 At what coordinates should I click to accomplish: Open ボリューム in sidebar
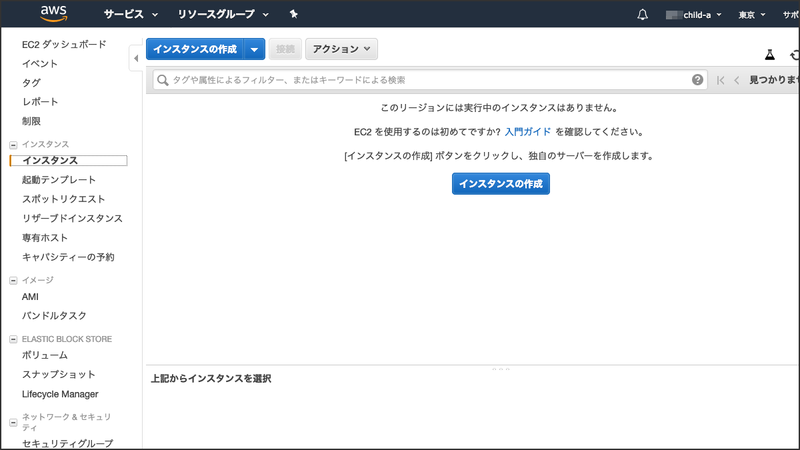pos(44,355)
